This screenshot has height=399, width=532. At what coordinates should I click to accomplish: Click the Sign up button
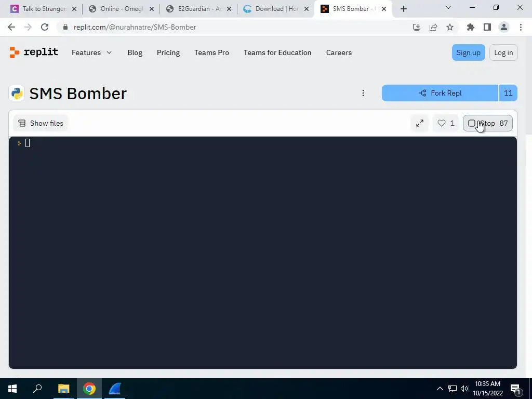(468, 52)
